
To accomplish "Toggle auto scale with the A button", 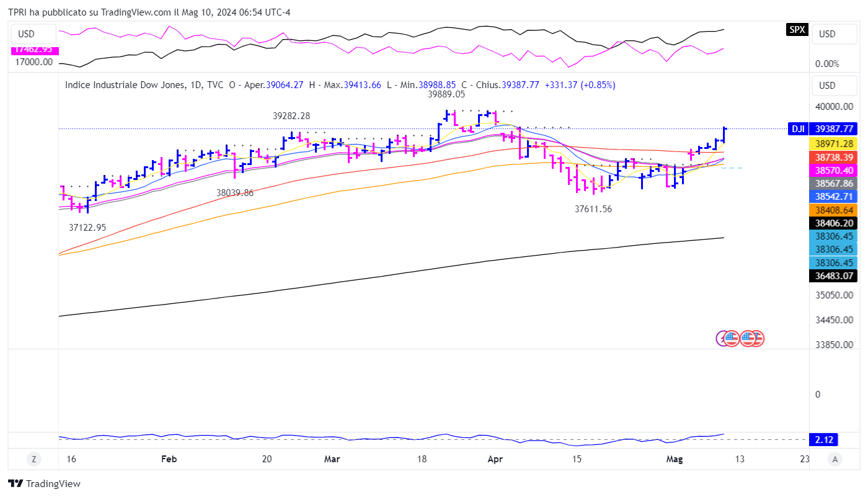I will [x=835, y=460].
